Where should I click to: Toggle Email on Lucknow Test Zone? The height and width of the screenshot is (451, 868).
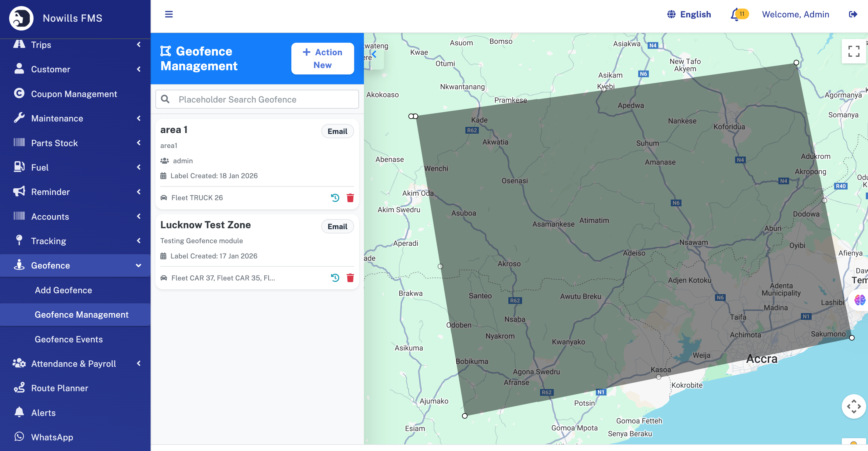click(x=337, y=226)
